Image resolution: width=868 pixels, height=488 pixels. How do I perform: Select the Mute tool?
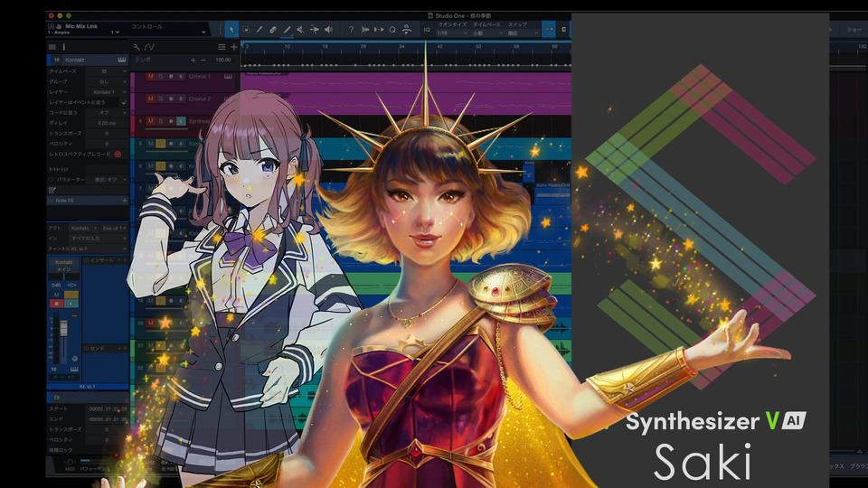pyautogui.click(x=300, y=30)
